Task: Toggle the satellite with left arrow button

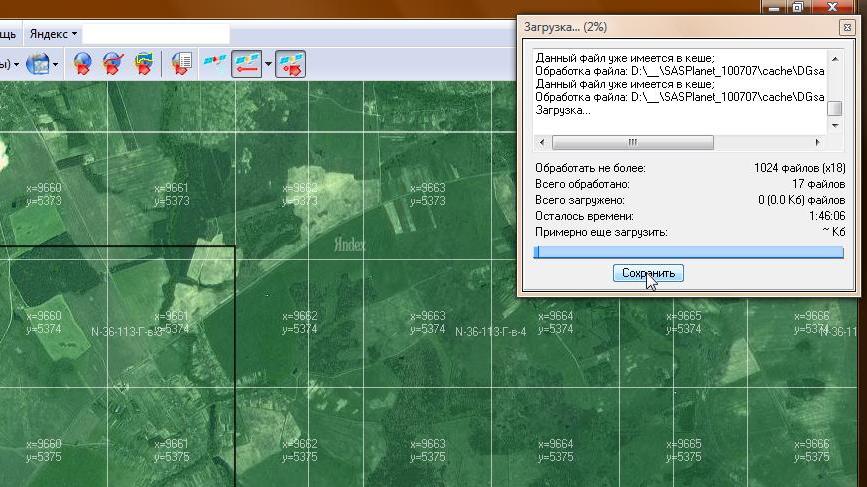Action: click(x=246, y=64)
